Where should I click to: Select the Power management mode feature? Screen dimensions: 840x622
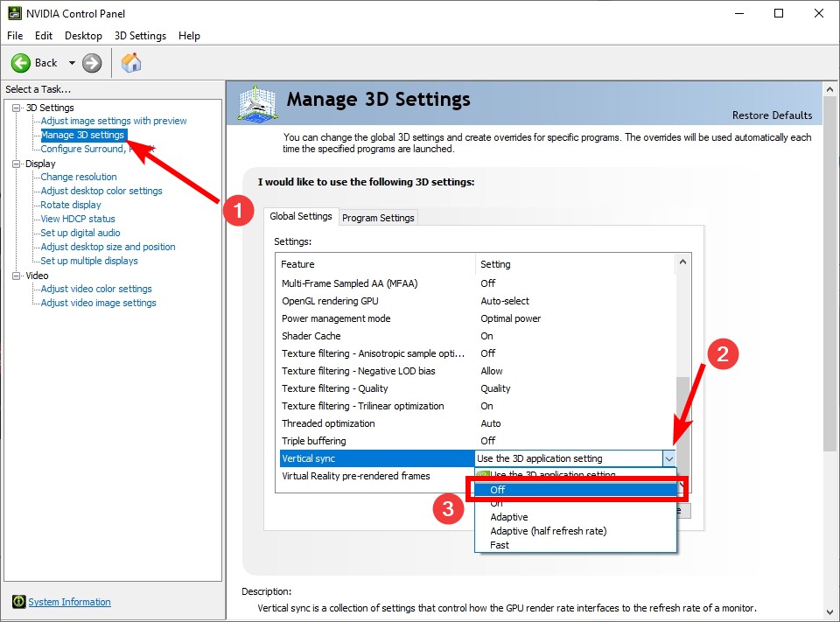tap(336, 318)
